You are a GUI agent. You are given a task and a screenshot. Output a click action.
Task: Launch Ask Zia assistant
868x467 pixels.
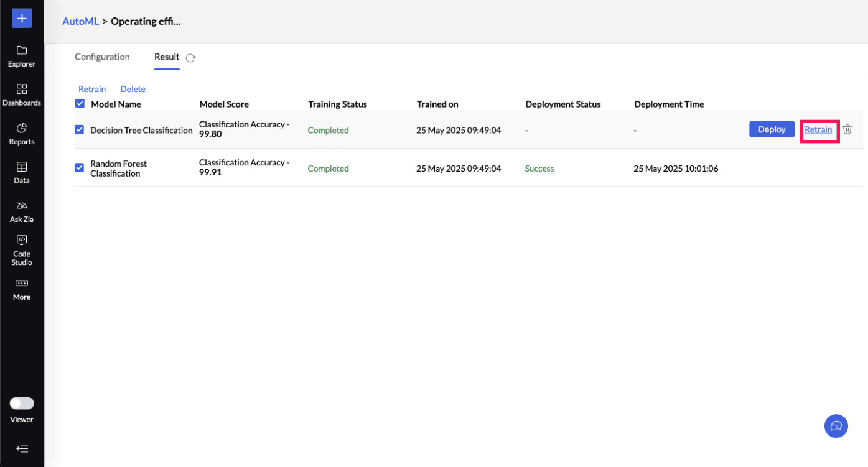[22, 206]
